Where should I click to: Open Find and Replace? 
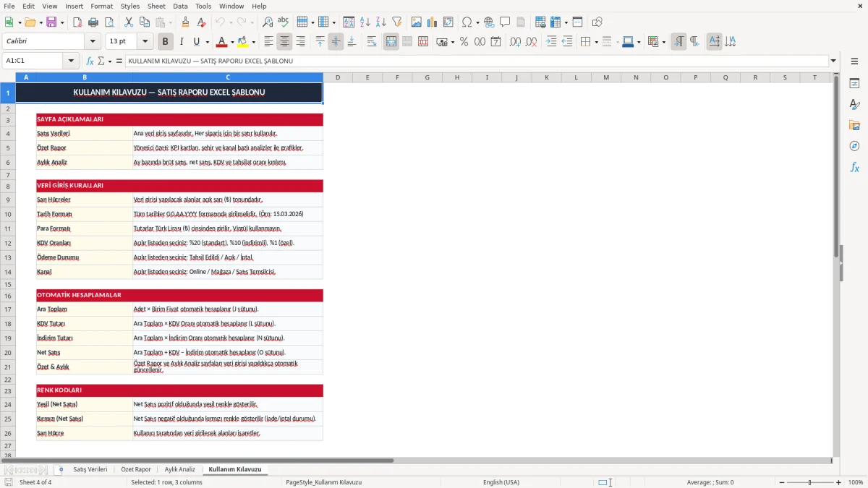[268, 22]
